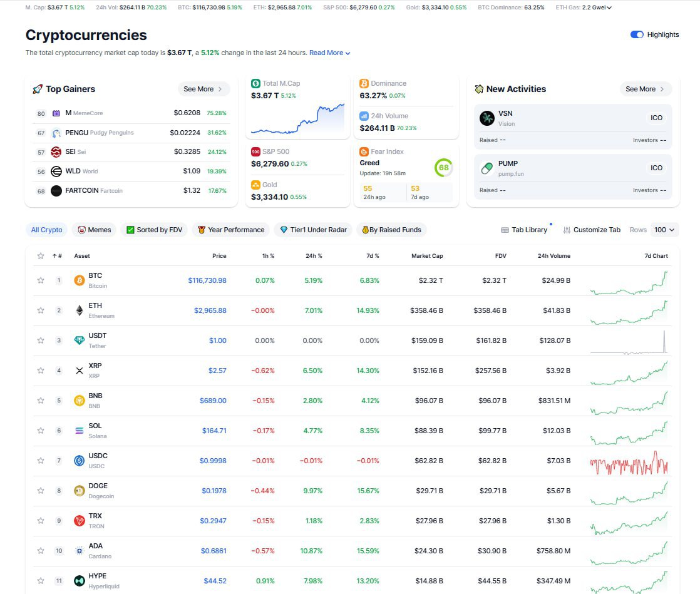The image size is (700, 594).
Task: Click See More in New Activities
Action: pyautogui.click(x=646, y=90)
